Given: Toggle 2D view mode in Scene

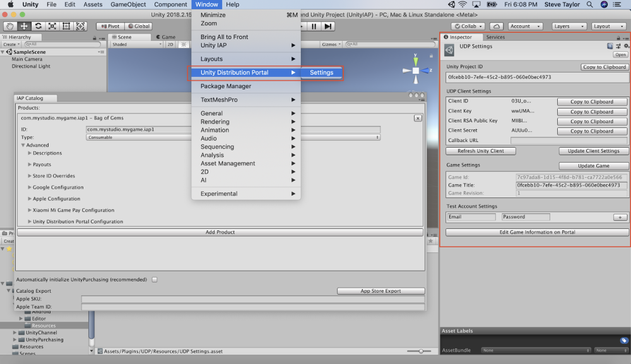Looking at the screenshot, I should [x=170, y=44].
